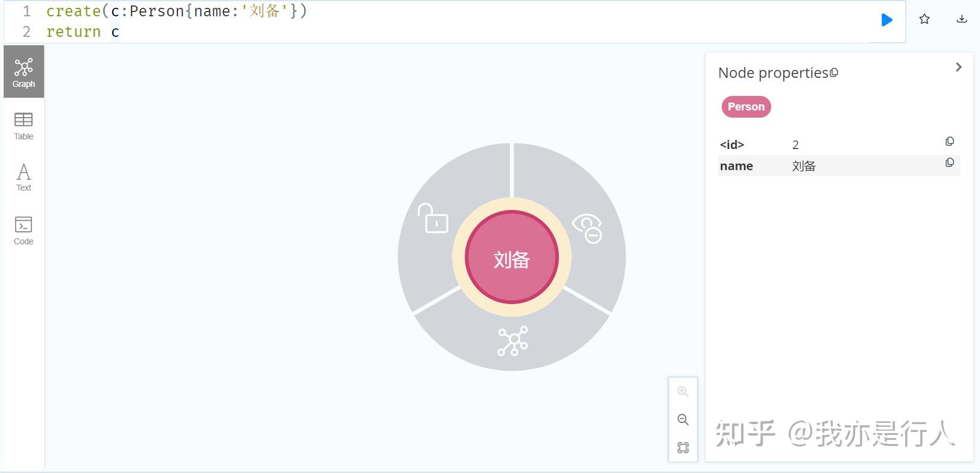Image resolution: width=980 pixels, height=473 pixels.
Task: Collapse the Node properties panel
Action: click(x=958, y=67)
